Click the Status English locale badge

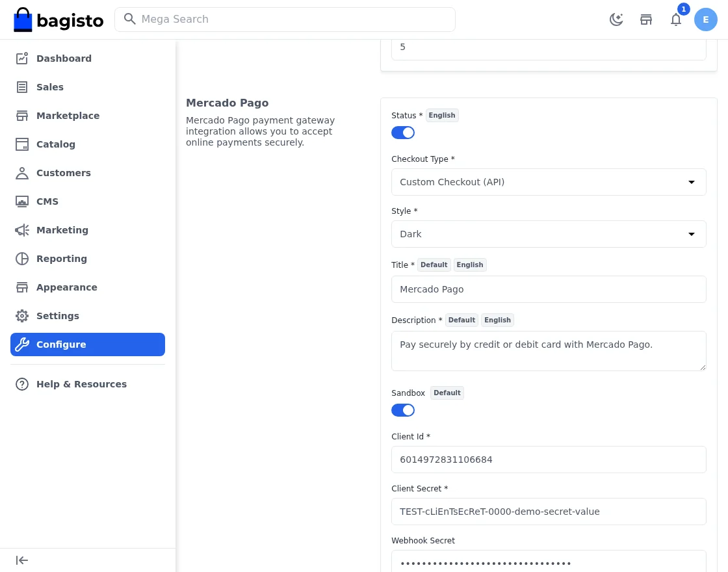click(x=442, y=115)
